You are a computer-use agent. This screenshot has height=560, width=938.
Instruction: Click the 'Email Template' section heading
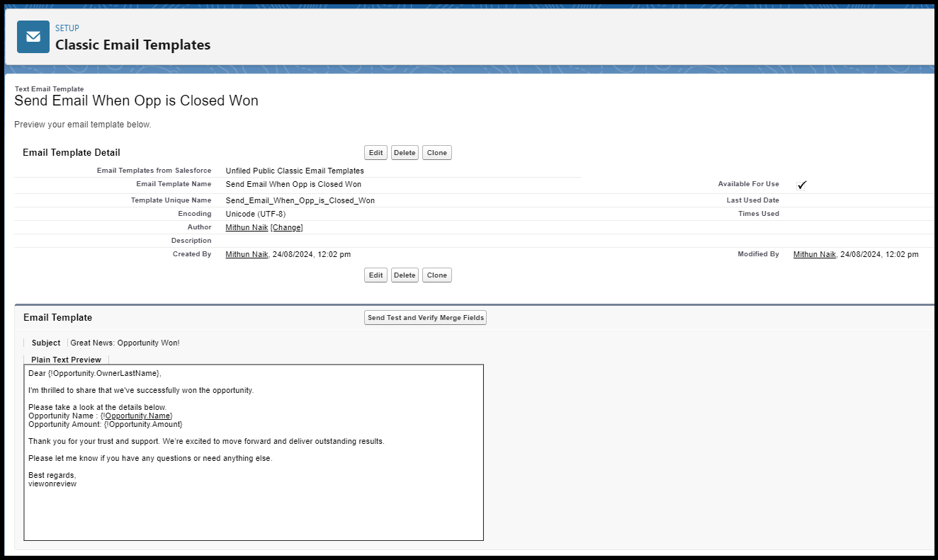58,317
